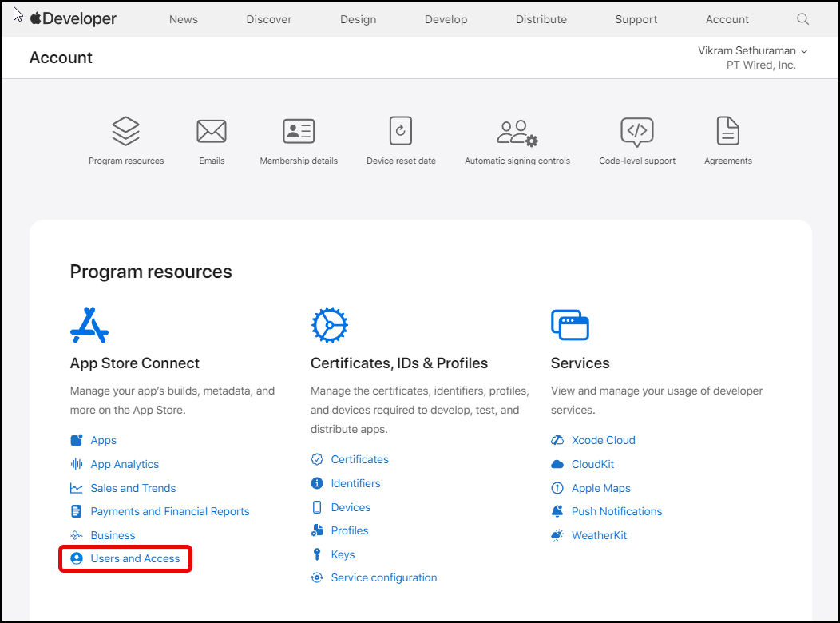
Task: Click the Service configuration eye icon
Action: [317, 577]
